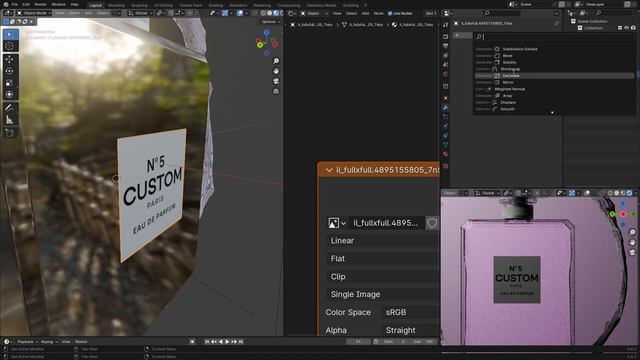This screenshot has height=360, width=640.
Task: Enable solid shading mode in main viewport
Action: coord(269,13)
